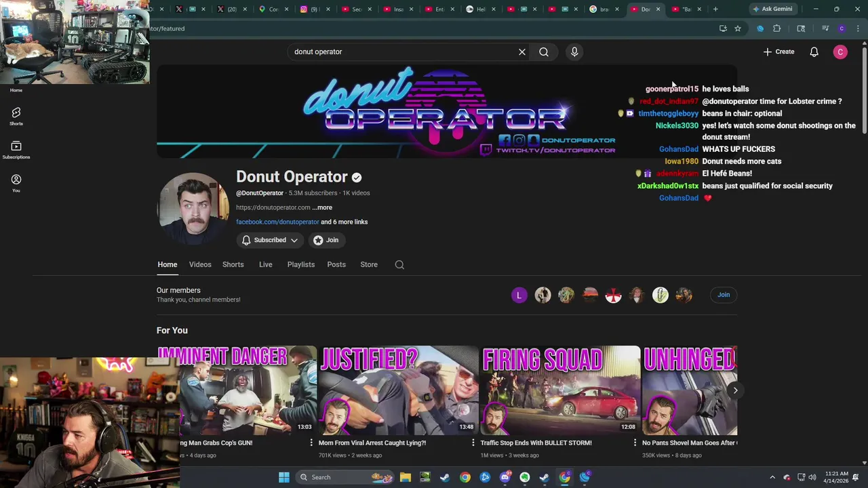Open the You section in sidebar
Image resolution: width=868 pixels, height=488 pixels.
point(16,183)
